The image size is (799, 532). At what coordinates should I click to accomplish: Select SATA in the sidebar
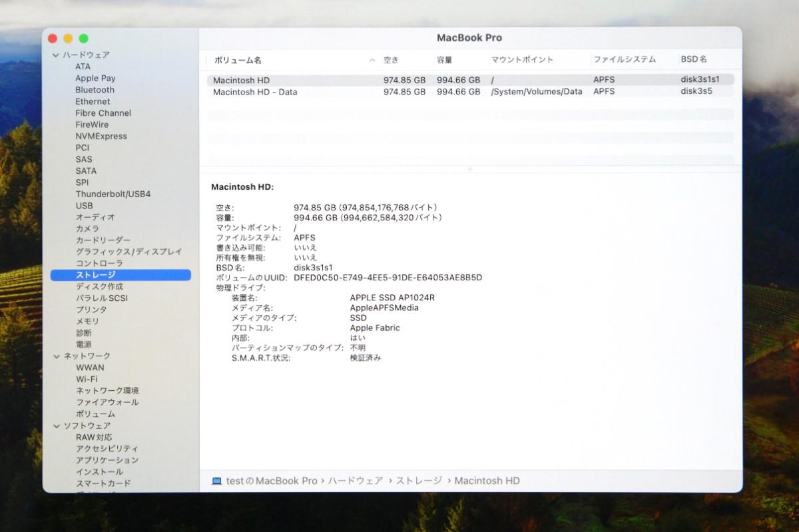86,171
